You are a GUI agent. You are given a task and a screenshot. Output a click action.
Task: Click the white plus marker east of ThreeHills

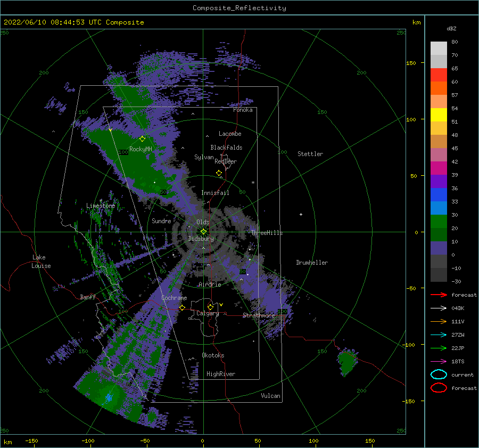[x=301, y=214]
